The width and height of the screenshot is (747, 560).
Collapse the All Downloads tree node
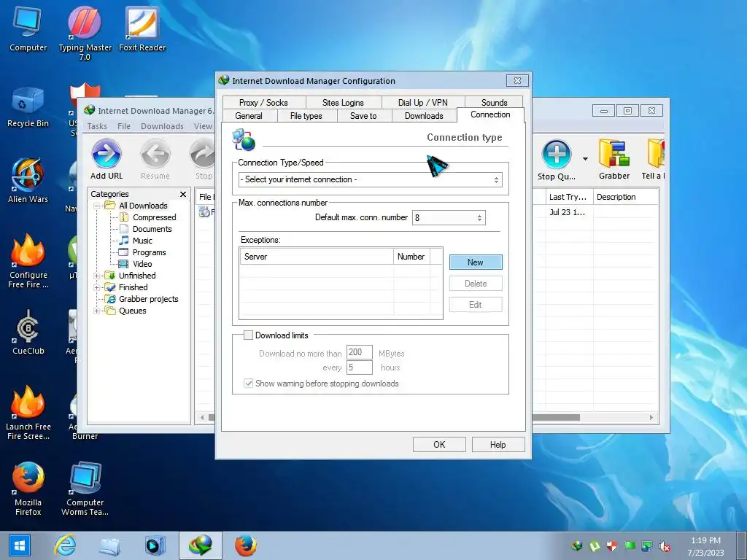tap(97, 206)
